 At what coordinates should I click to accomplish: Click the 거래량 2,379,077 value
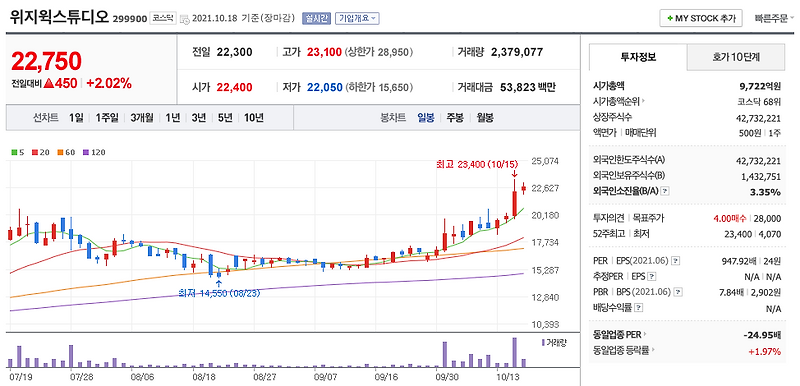tap(517, 52)
